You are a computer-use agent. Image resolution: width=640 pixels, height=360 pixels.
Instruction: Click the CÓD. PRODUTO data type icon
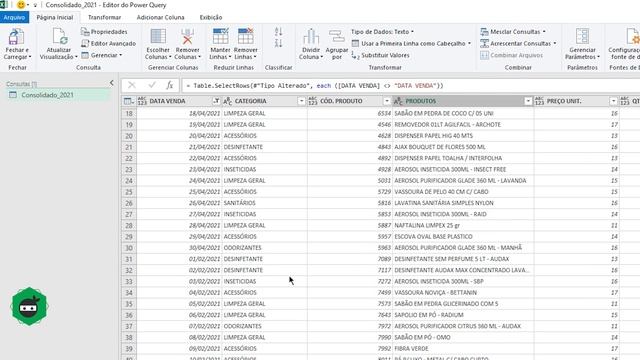pos(313,101)
